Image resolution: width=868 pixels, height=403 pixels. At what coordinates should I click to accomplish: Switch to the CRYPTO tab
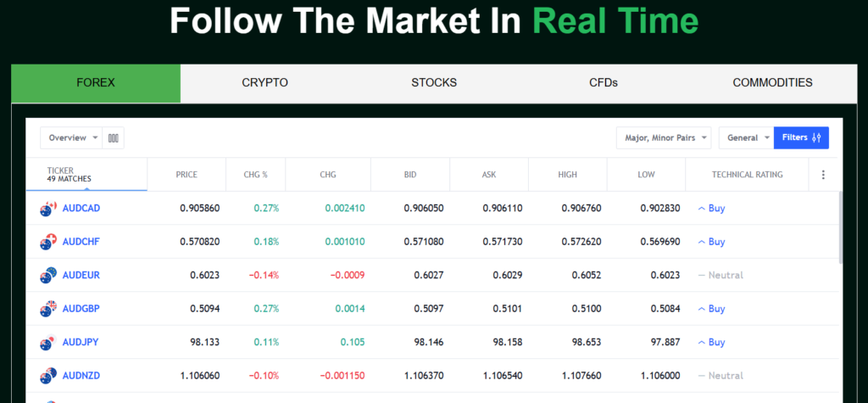(265, 83)
